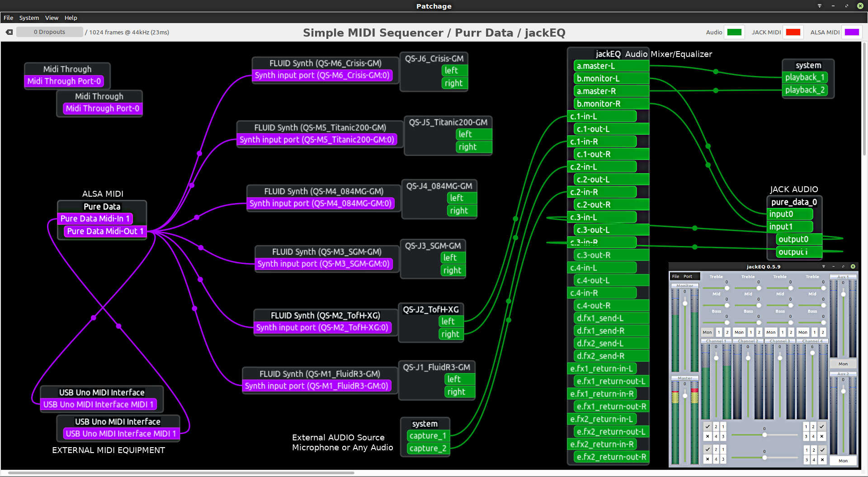Minimize the jackEQ 0.5.9 window
The width and height of the screenshot is (868, 477).
pos(833,266)
